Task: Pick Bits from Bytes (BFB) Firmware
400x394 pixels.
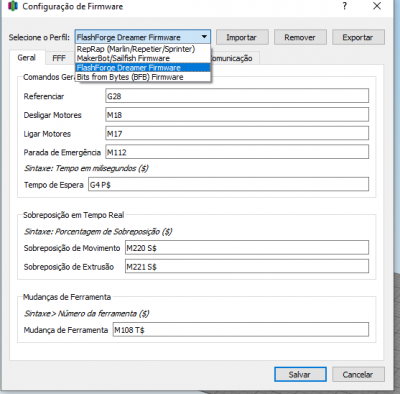Action: pyautogui.click(x=143, y=77)
